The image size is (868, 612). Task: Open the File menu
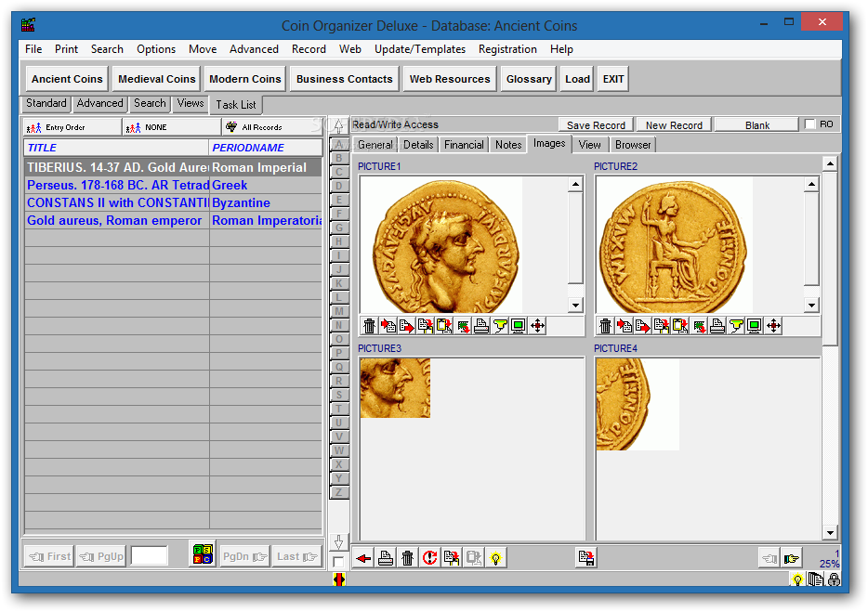click(x=33, y=49)
